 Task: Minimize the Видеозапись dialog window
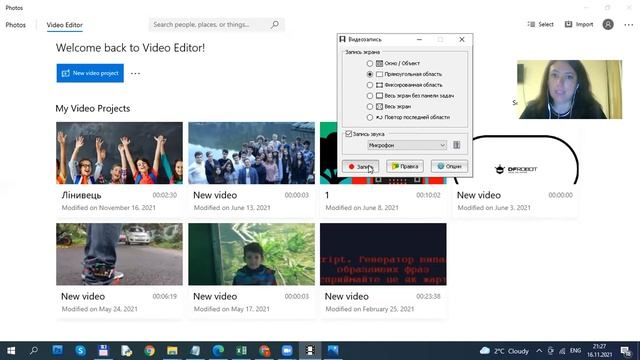pyautogui.click(x=419, y=40)
